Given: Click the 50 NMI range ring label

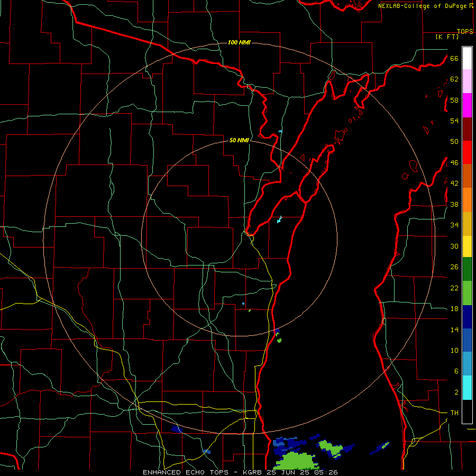Looking at the screenshot, I should 239,140.
